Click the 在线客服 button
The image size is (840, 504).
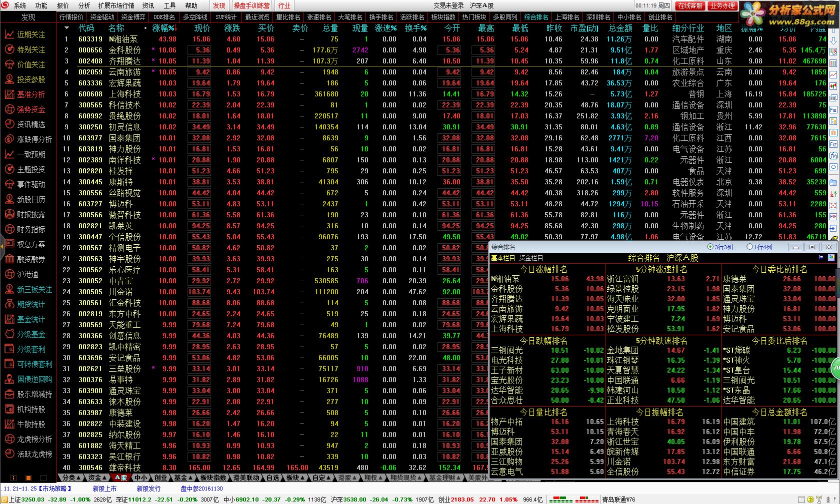click(690, 5)
